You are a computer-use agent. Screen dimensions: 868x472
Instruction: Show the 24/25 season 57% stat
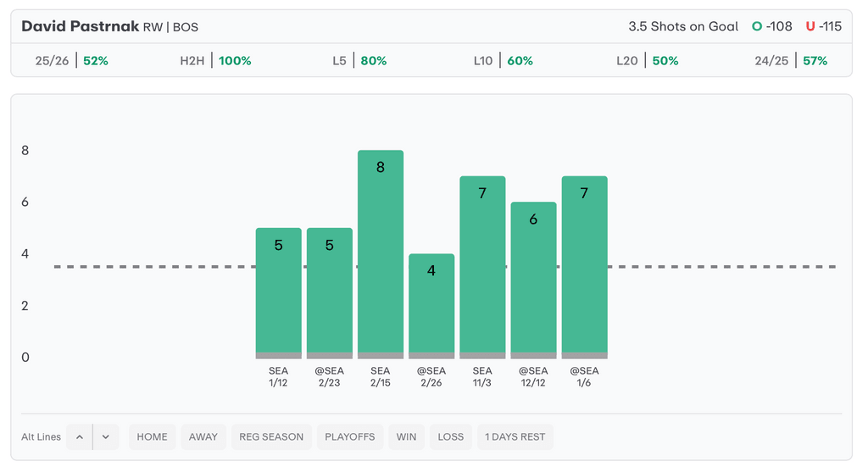(x=791, y=61)
